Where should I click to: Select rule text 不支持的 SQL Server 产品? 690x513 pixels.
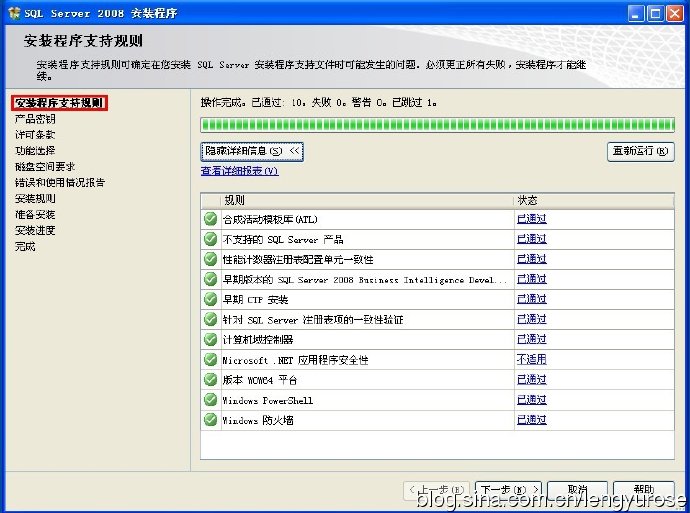[283, 239]
